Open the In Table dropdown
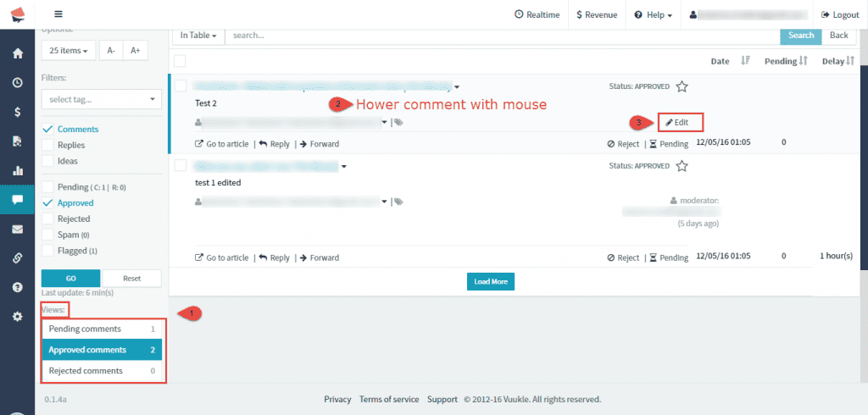This screenshot has width=868, height=415. pos(198,36)
